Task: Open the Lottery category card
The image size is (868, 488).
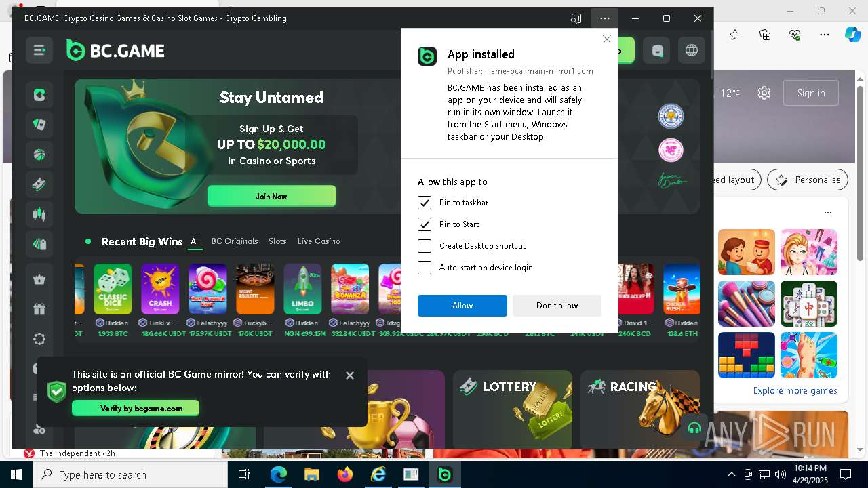Action: (513, 409)
